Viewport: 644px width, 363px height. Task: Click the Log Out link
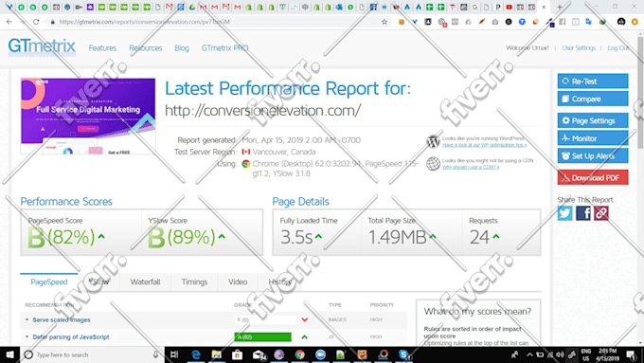[x=618, y=47]
